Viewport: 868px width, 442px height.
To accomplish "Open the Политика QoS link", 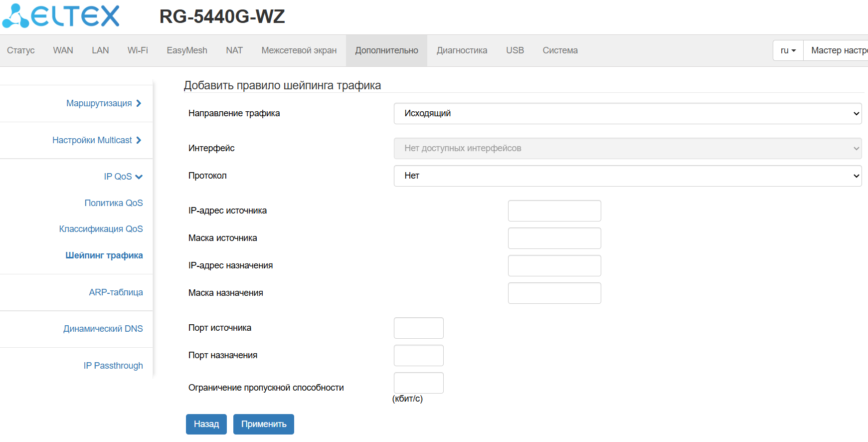I will click(114, 203).
